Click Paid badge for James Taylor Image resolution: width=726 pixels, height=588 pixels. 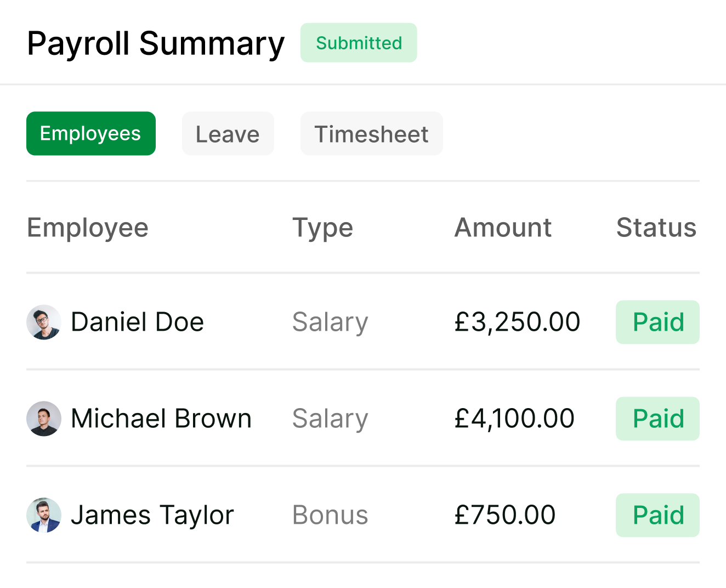point(658,515)
